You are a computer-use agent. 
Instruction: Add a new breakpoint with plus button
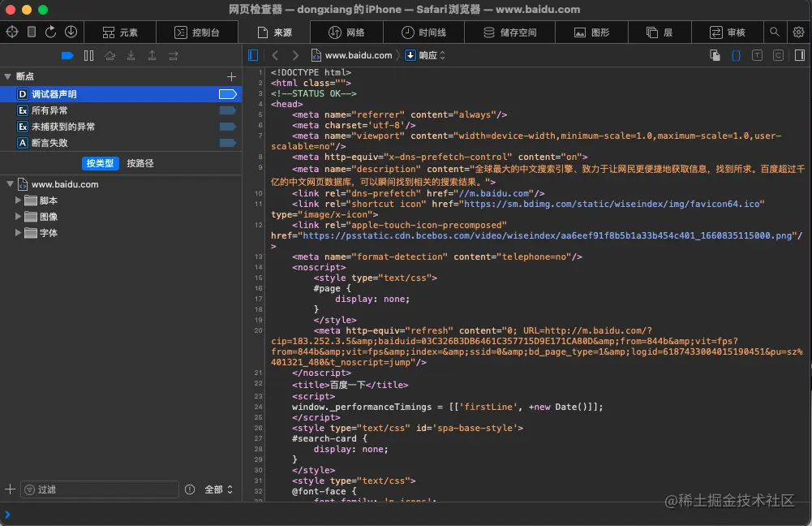pos(231,76)
